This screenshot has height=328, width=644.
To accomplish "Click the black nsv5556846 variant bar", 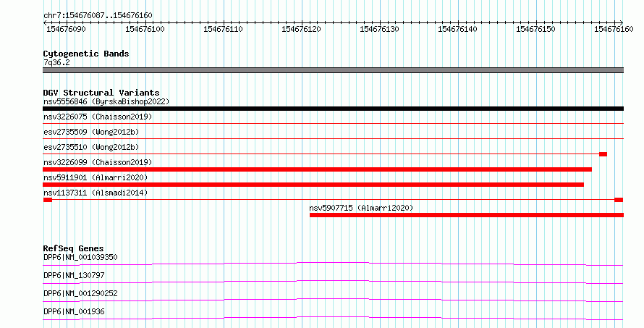I will (x=333, y=109).
